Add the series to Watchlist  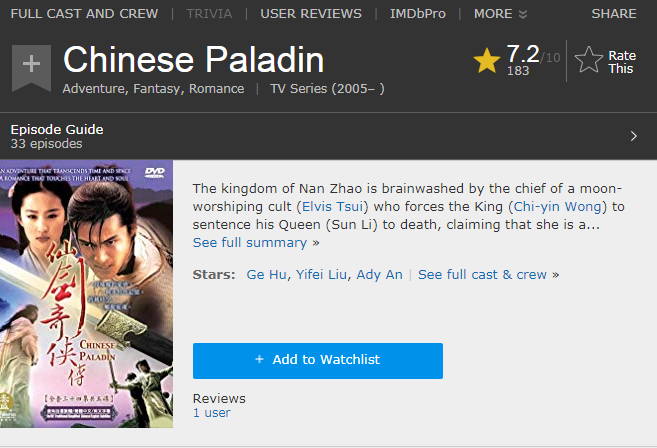click(x=317, y=360)
